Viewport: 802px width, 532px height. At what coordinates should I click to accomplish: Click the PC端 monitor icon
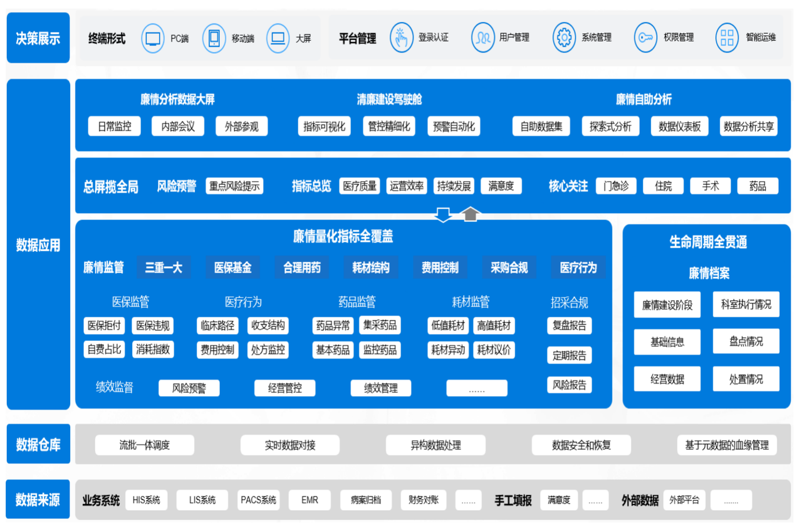coord(153,38)
